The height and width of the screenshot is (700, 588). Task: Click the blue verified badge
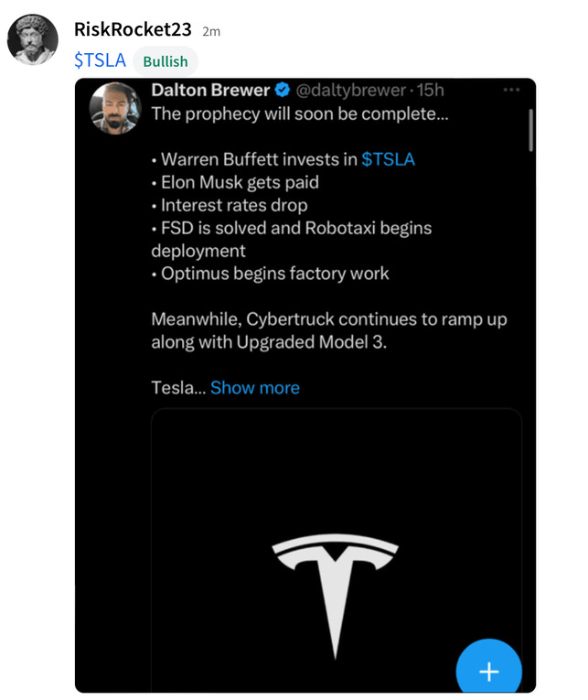[x=283, y=90]
